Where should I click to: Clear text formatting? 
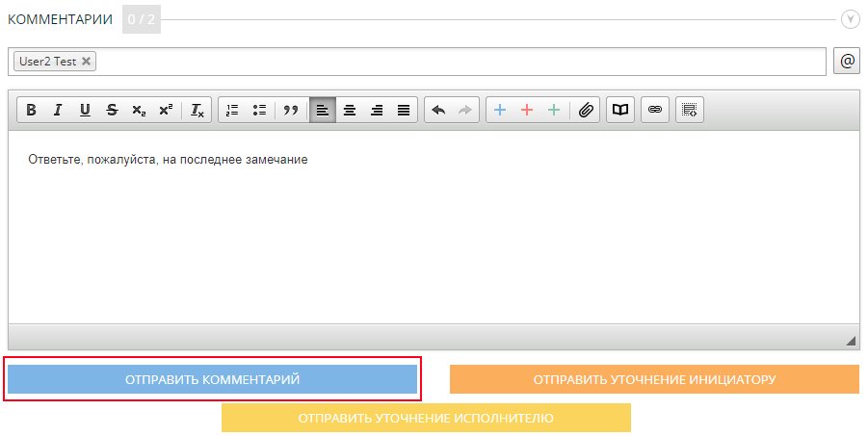pos(197,111)
